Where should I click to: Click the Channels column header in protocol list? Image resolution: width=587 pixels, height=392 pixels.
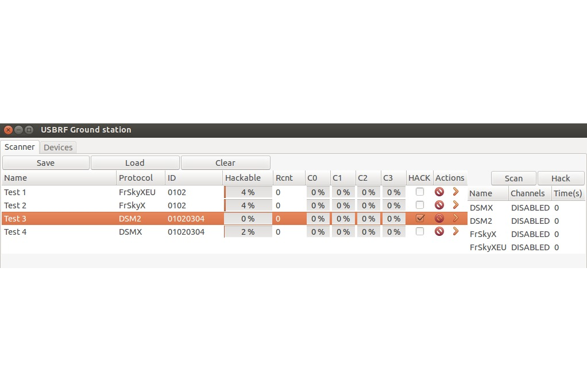tap(530, 193)
